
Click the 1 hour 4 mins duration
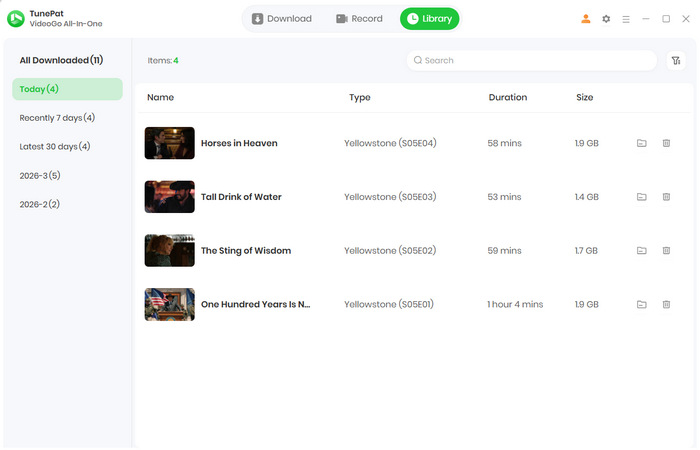pos(515,304)
